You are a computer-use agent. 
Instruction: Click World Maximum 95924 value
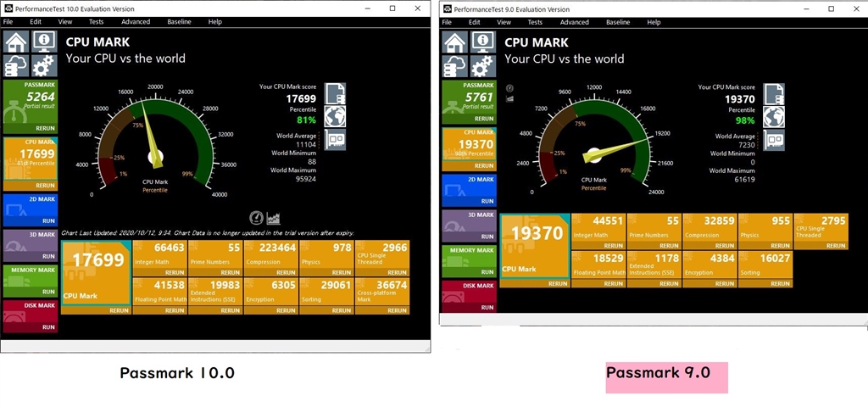pyautogui.click(x=305, y=179)
